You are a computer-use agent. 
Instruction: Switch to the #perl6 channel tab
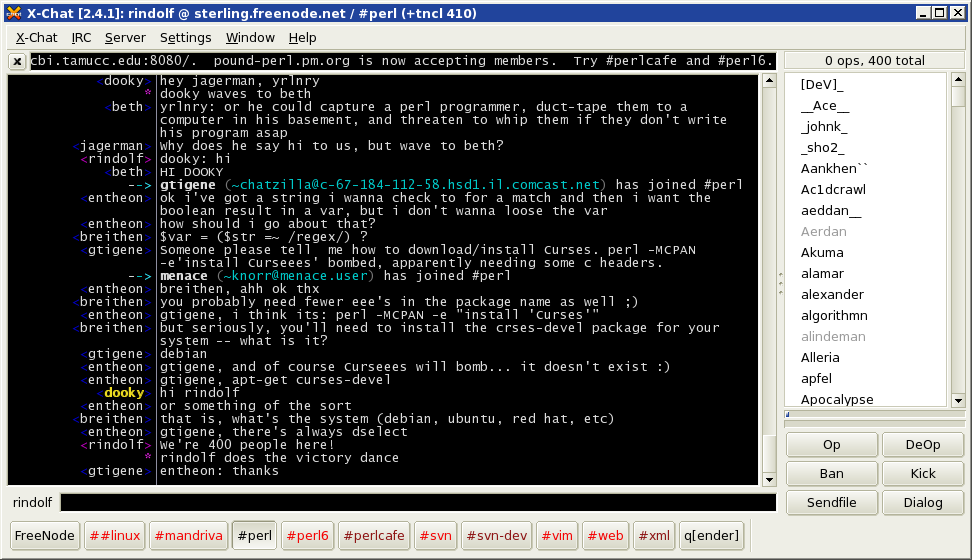307,536
